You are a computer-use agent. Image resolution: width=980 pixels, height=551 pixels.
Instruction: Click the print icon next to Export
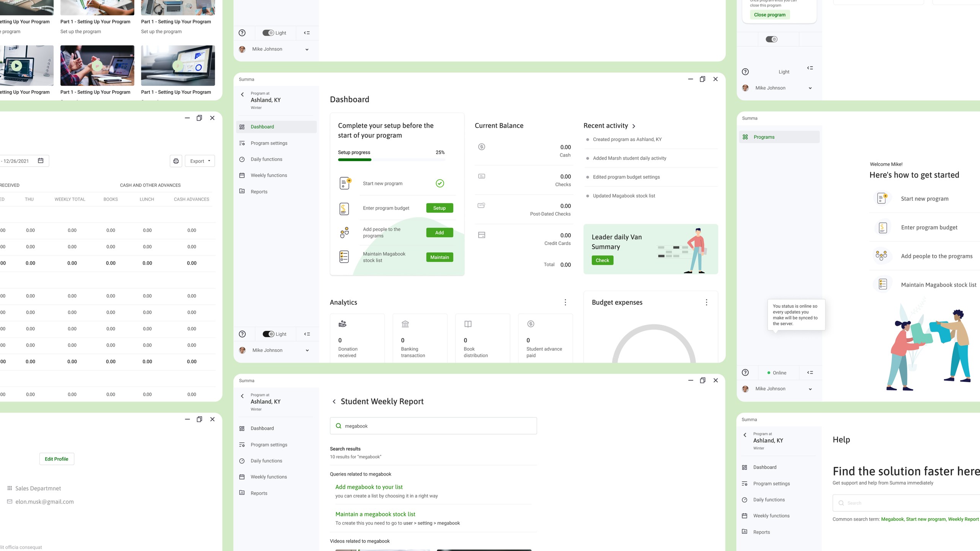[x=176, y=161]
